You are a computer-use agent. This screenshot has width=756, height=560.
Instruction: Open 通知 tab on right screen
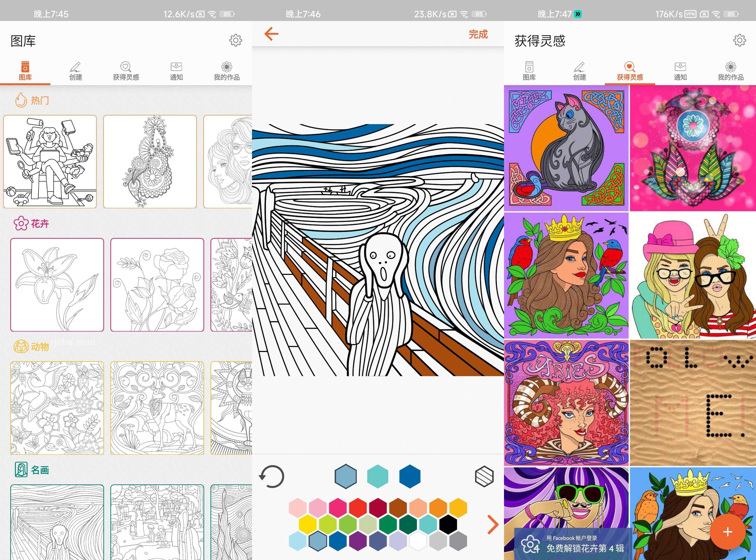click(680, 71)
